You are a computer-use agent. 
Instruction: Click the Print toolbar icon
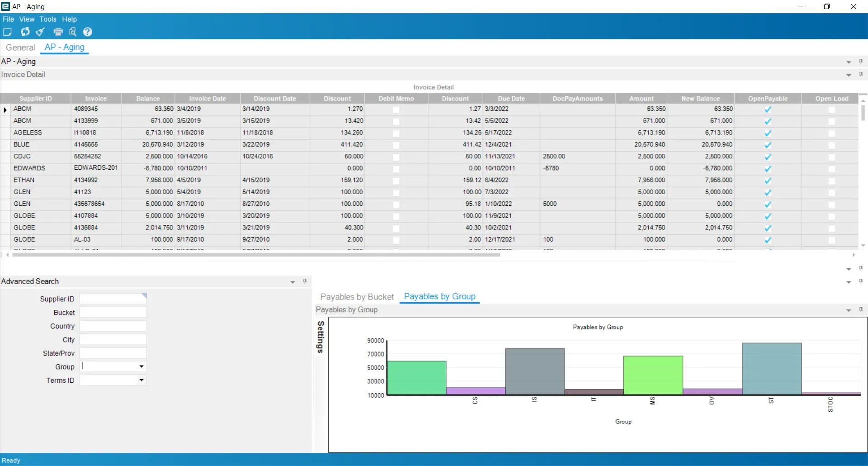coord(58,32)
